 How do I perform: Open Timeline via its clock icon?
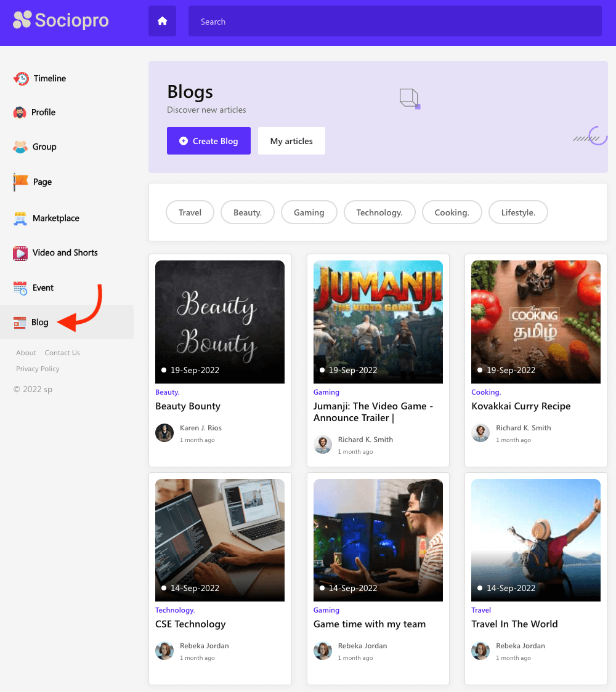click(21, 79)
